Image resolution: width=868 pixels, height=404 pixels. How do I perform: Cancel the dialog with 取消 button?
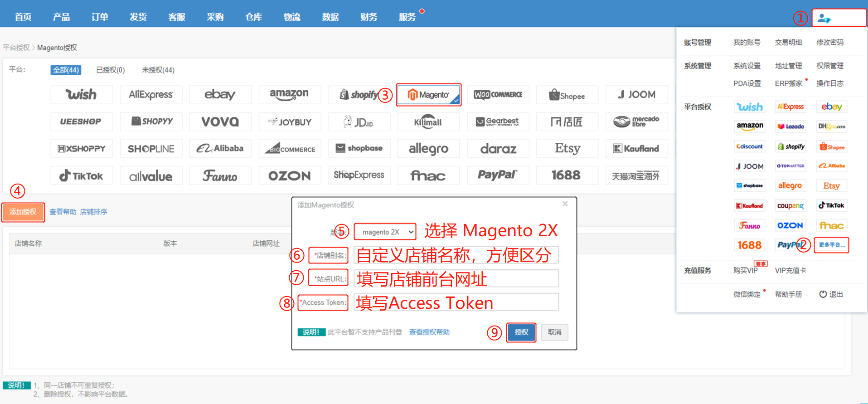click(x=554, y=332)
